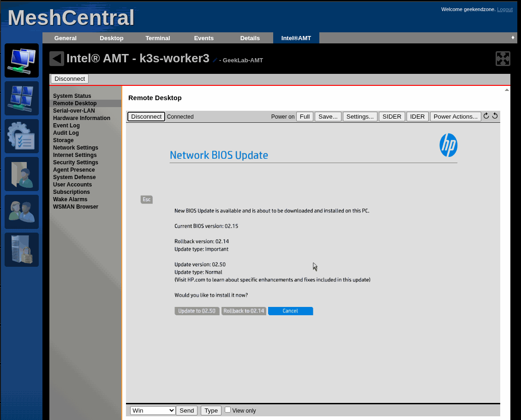
Task: Enable the View only checkbox
Action: 228,410
